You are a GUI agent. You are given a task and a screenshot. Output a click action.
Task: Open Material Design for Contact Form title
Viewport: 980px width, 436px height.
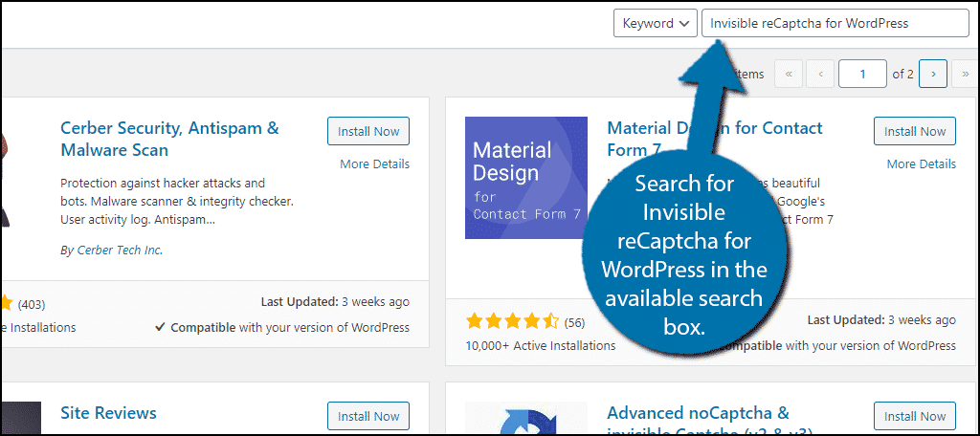[x=714, y=139]
